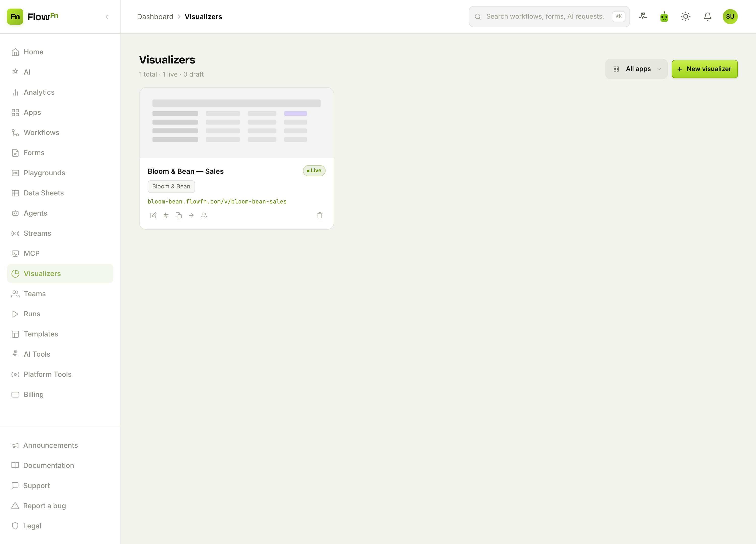Screen dimensions: 756x544
Task: Click the Bloom & Bean app tag
Action: [171, 186]
